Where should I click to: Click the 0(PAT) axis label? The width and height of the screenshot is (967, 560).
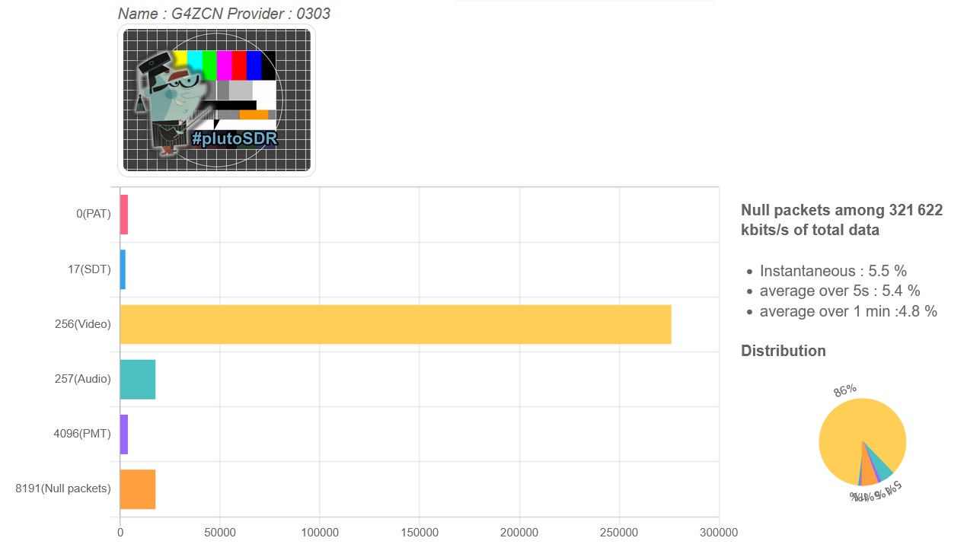click(93, 215)
